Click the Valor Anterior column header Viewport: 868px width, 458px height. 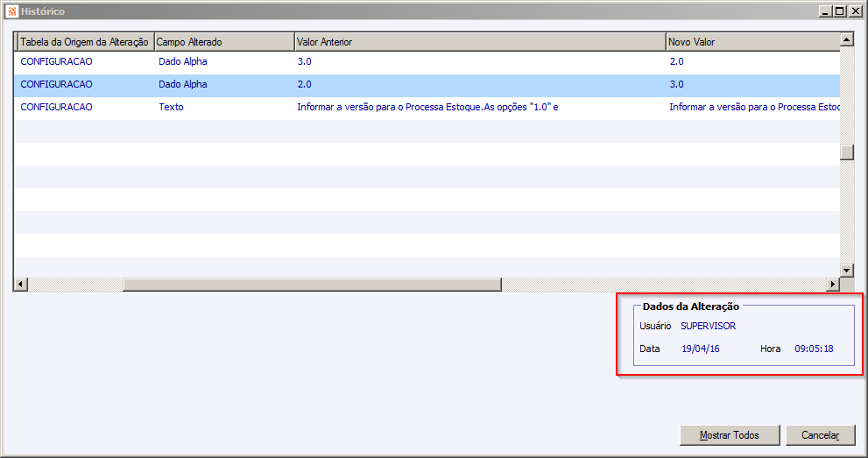coord(480,42)
